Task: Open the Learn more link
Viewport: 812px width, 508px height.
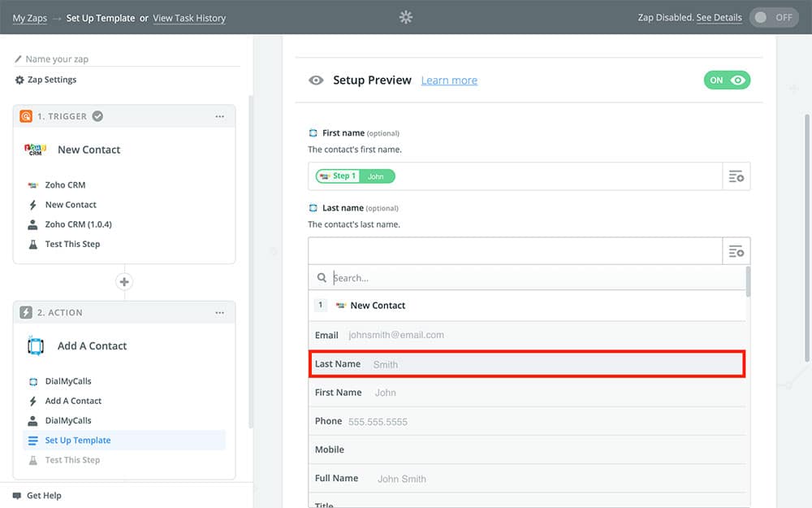Action: click(x=449, y=80)
